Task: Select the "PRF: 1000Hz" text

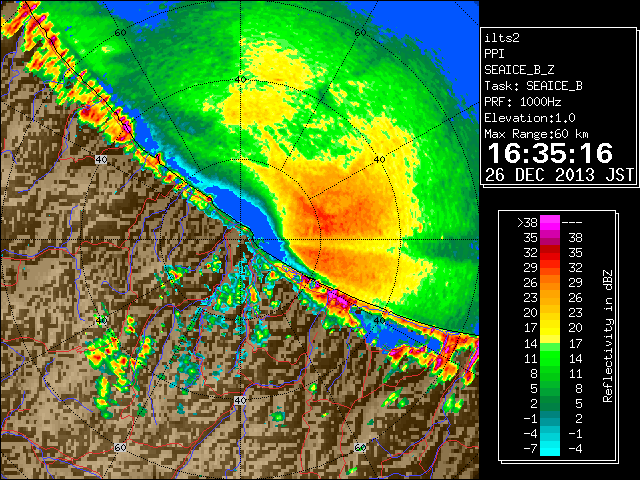Action: tap(522, 102)
